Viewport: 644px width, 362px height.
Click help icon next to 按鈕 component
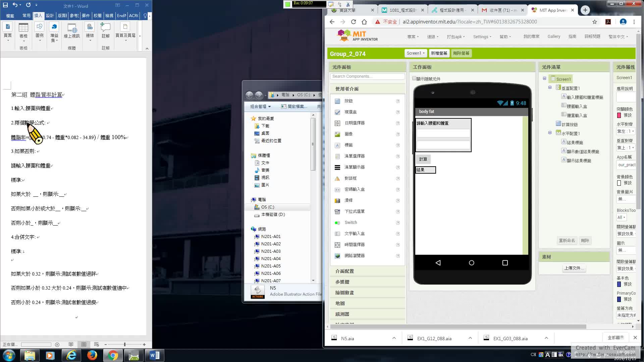398,101
